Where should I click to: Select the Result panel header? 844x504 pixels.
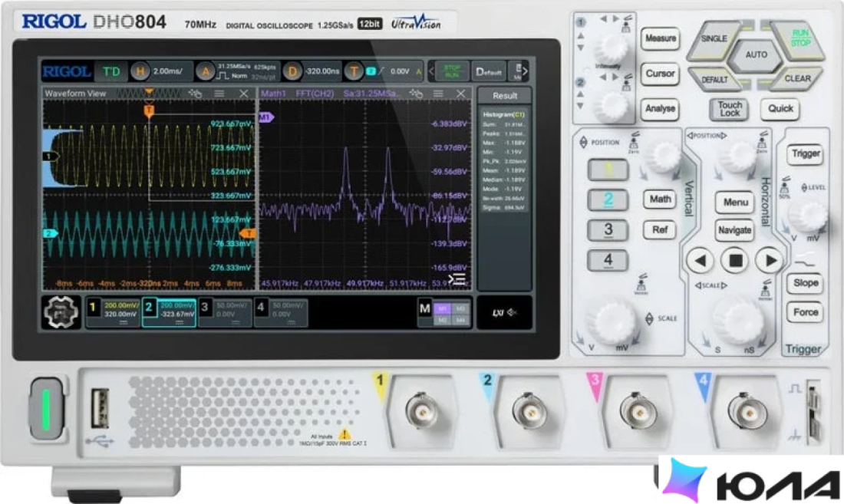coord(504,96)
